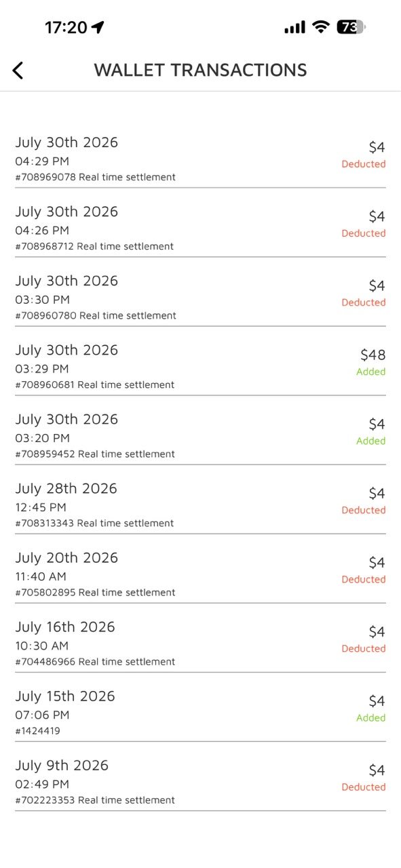
Task: Open the July 9th 2026 transaction
Action: (x=200, y=781)
